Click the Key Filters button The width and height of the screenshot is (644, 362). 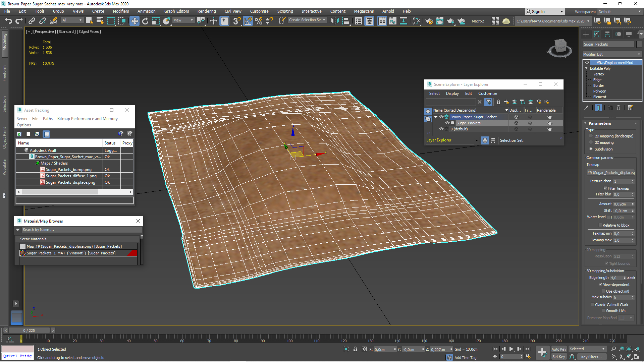click(x=591, y=357)
